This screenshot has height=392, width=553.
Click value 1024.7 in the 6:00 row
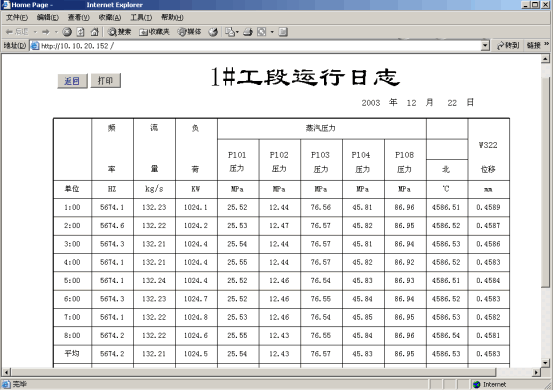[x=196, y=299]
